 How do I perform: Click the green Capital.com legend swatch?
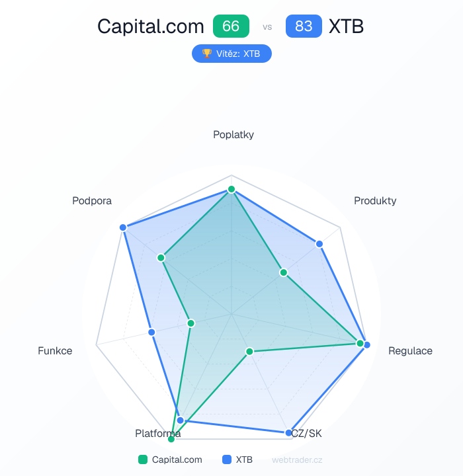[x=142, y=459]
